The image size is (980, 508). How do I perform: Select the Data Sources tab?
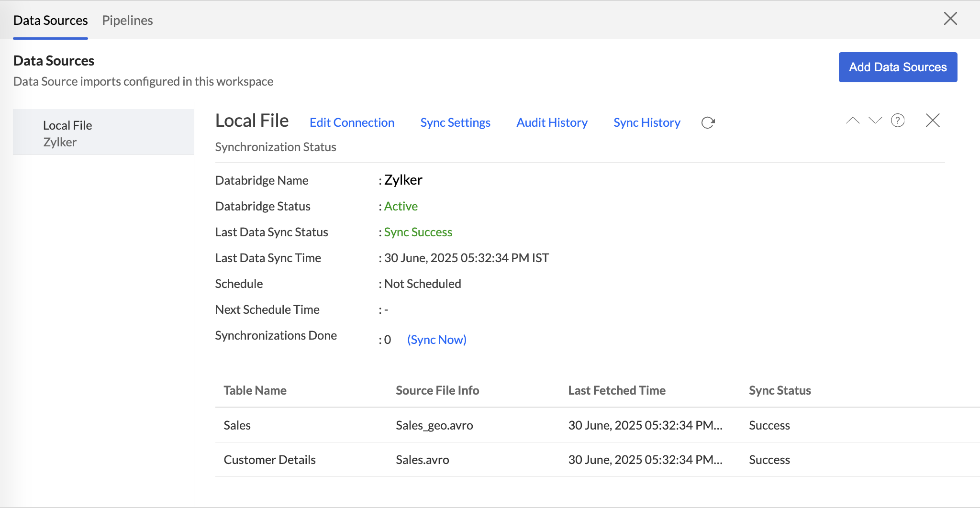[x=50, y=20]
